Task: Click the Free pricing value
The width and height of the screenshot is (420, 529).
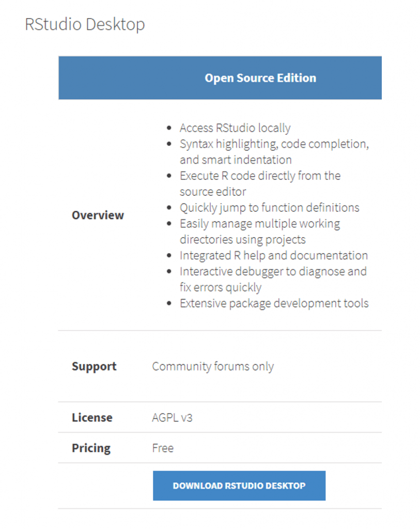Action: coord(163,448)
